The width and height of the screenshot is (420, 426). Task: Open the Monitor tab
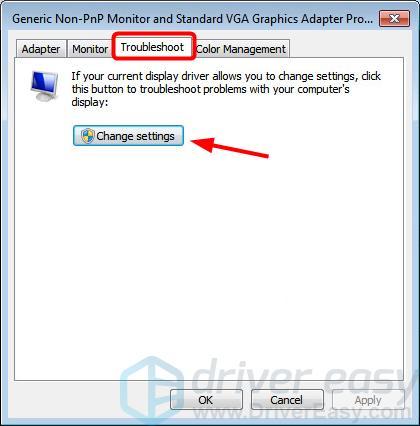[x=90, y=49]
